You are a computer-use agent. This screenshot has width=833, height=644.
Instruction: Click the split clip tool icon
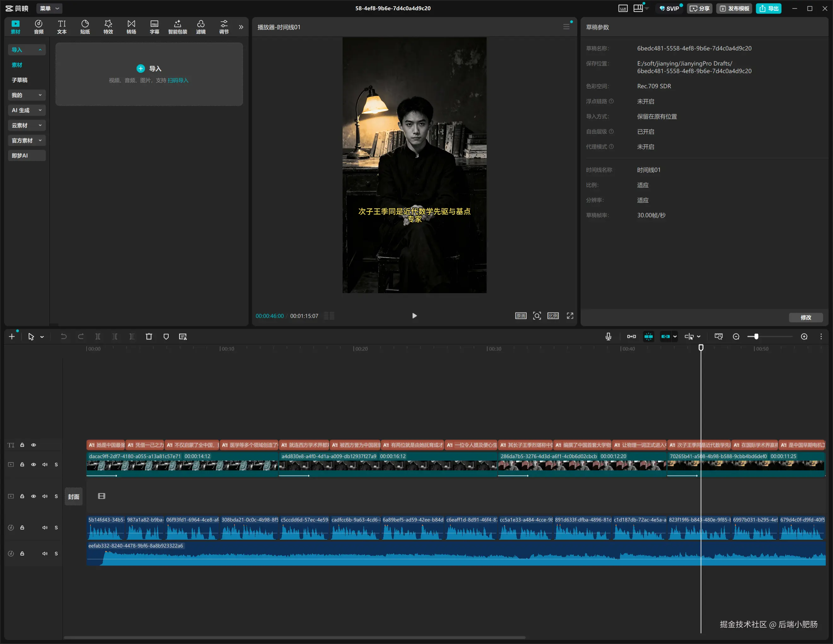(x=98, y=336)
